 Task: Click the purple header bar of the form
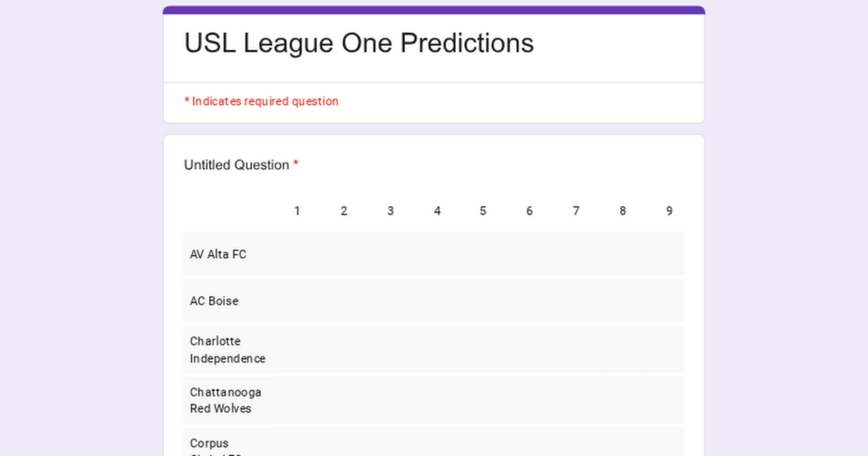click(x=434, y=10)
